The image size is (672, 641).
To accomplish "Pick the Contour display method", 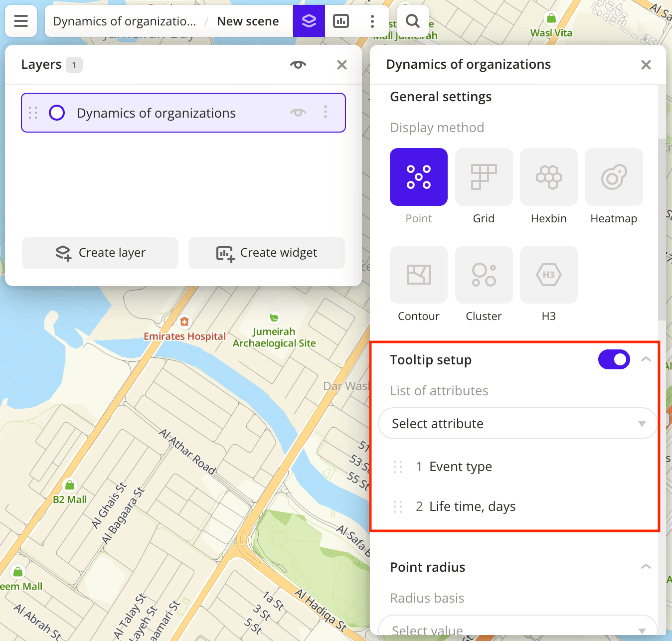I will (418, 275).
